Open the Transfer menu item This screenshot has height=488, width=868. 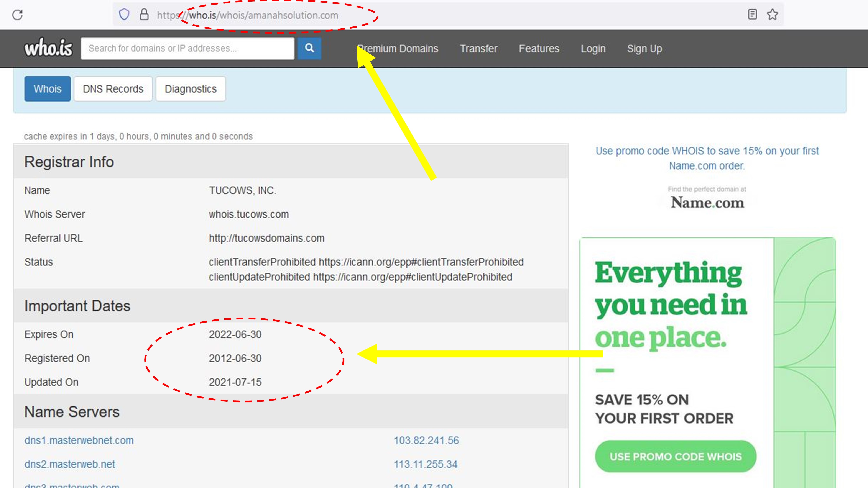(x=478, y=49)
